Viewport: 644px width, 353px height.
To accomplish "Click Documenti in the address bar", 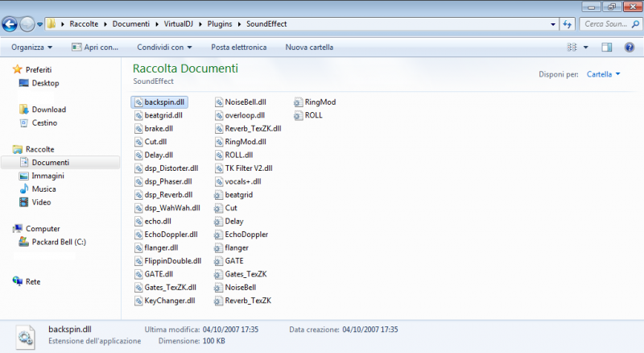I will (131, 24).
